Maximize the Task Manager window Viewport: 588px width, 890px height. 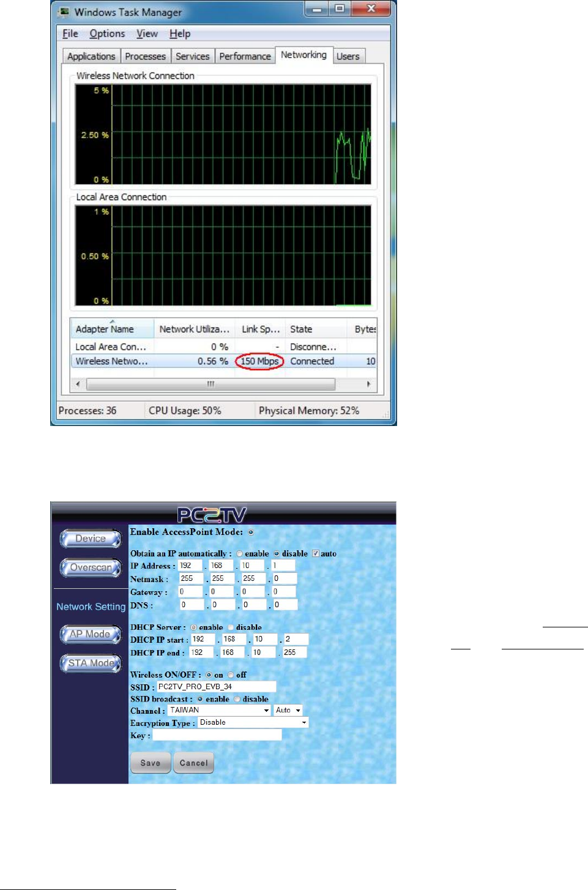click(x=339, y=9)
